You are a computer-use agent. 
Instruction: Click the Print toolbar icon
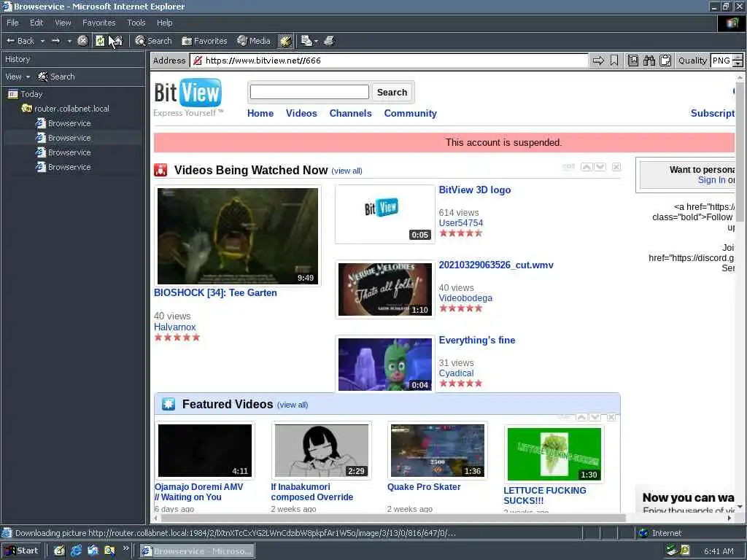click(329, 41)
